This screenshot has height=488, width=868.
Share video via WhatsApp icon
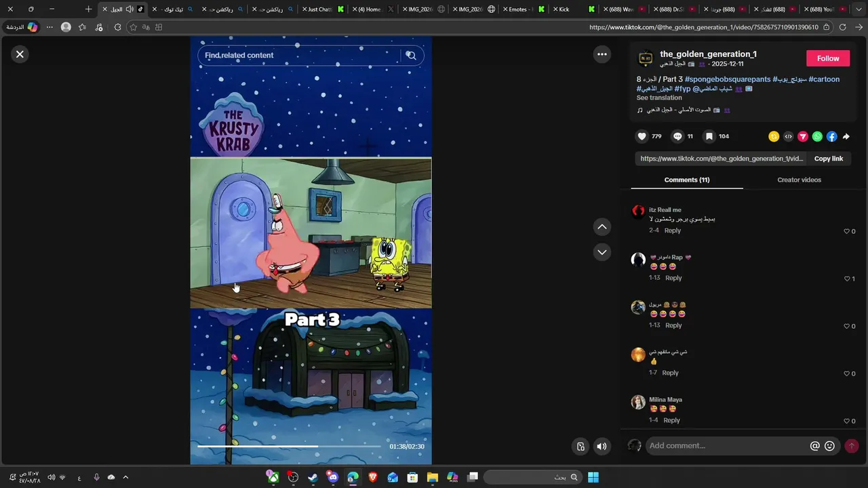817,136
